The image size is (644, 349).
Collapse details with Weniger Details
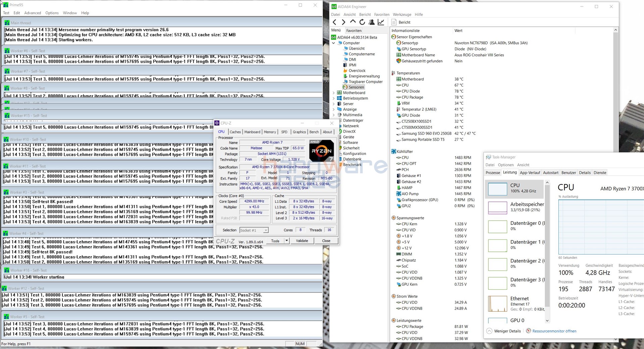[507, 331]
